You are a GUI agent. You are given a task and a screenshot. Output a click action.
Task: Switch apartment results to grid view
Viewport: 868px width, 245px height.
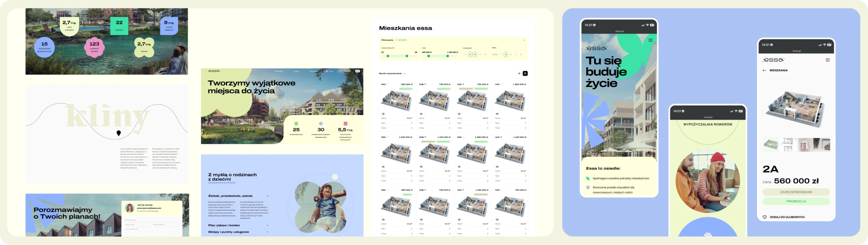tap(525, 73)
